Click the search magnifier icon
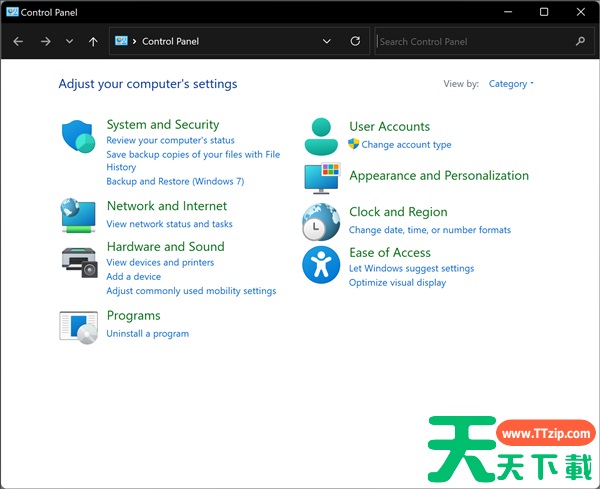 click(x=580, y=41)
